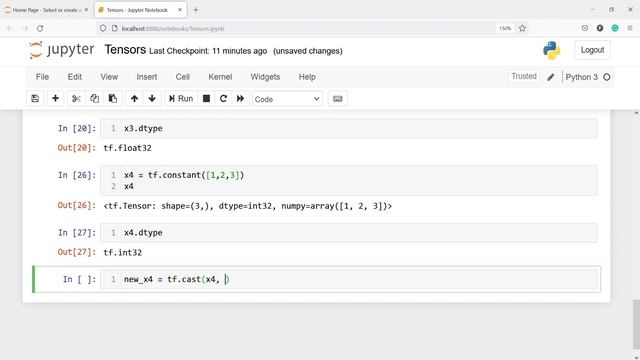Click in the new_x4 tf.cast cell

coord(349,279)
